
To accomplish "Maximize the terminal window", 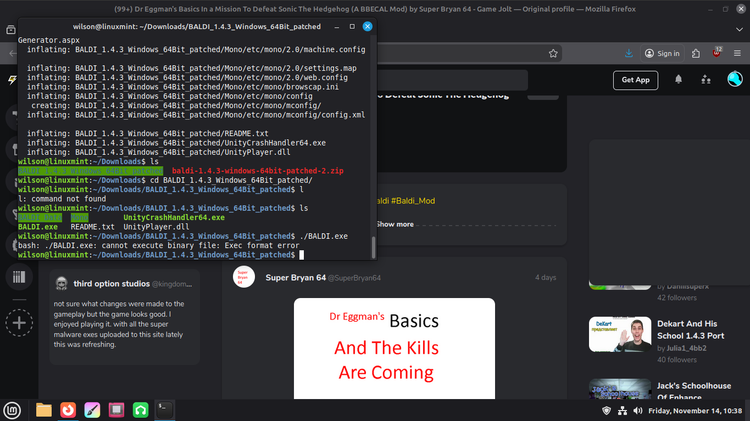I will click(x=352, y=27).
